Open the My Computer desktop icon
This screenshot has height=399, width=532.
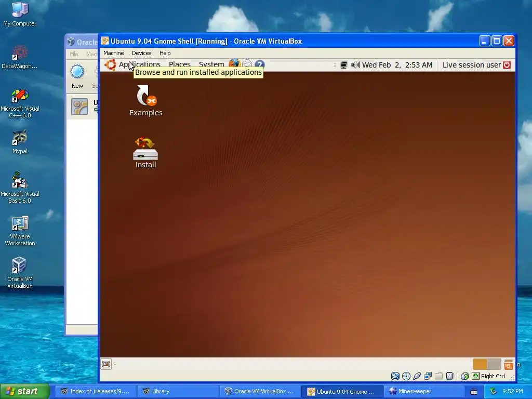point(20,14)
